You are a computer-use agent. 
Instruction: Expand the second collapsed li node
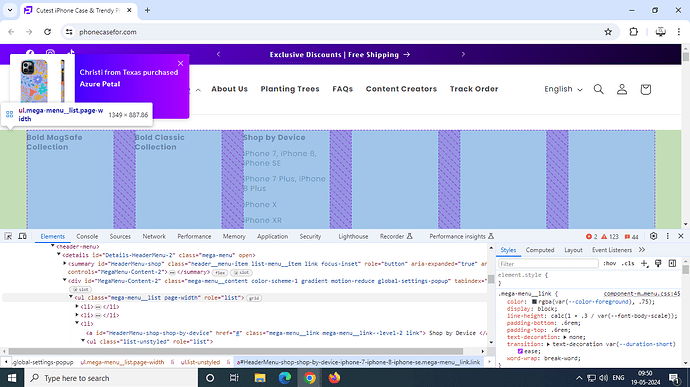click(x=77, y=315)
